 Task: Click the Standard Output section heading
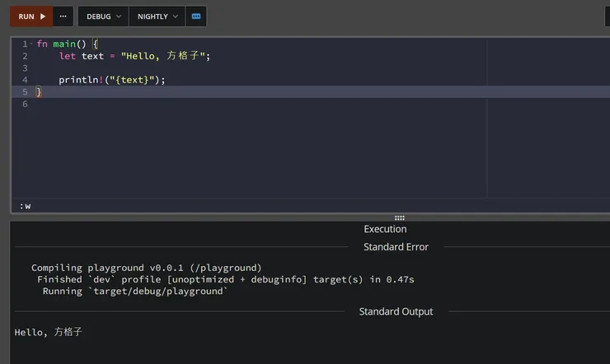pyautogui.click(x=396, y=311)
